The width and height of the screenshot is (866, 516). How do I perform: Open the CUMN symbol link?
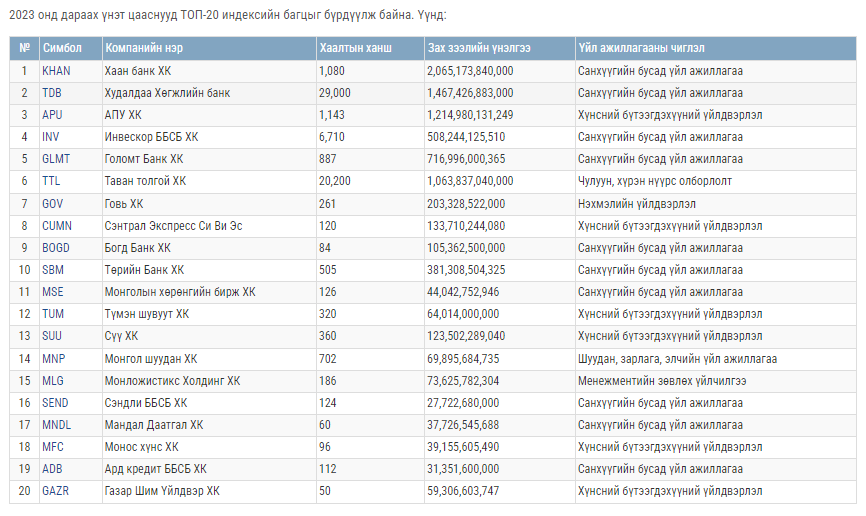coord(57,226)
